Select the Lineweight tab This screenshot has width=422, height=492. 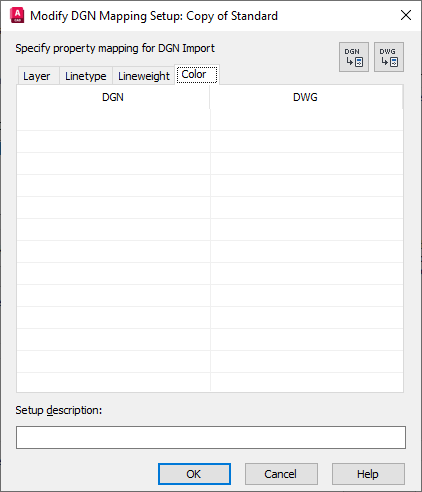click(x=144, y=76)
